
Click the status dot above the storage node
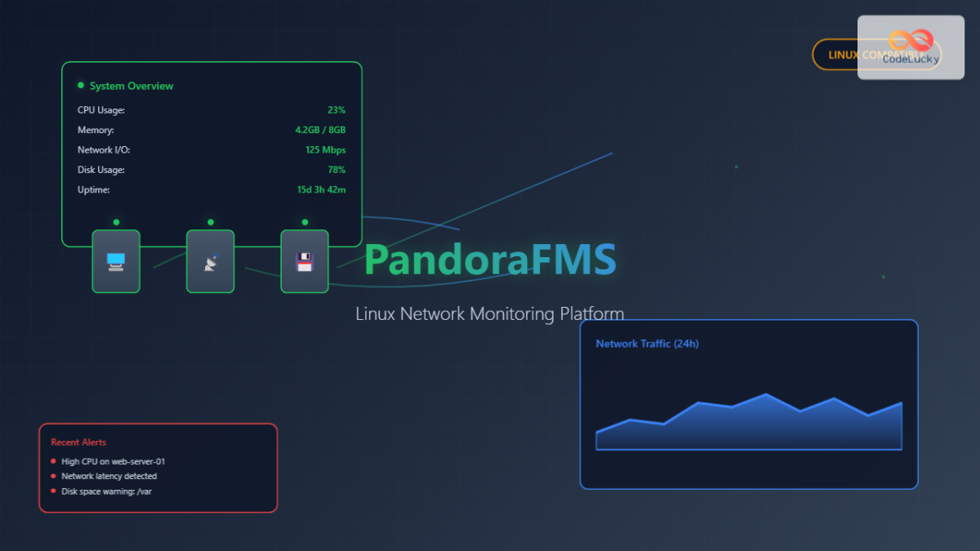(304, 220)
